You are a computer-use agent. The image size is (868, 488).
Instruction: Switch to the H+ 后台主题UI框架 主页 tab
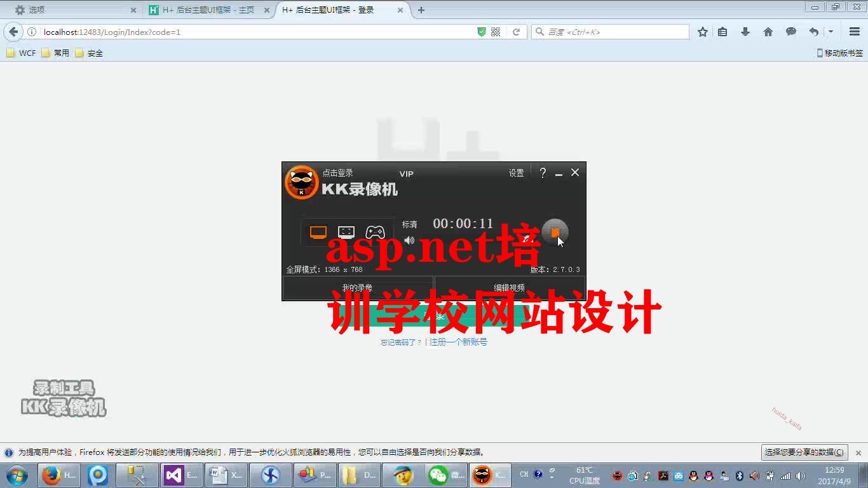(x=203, y=10)
